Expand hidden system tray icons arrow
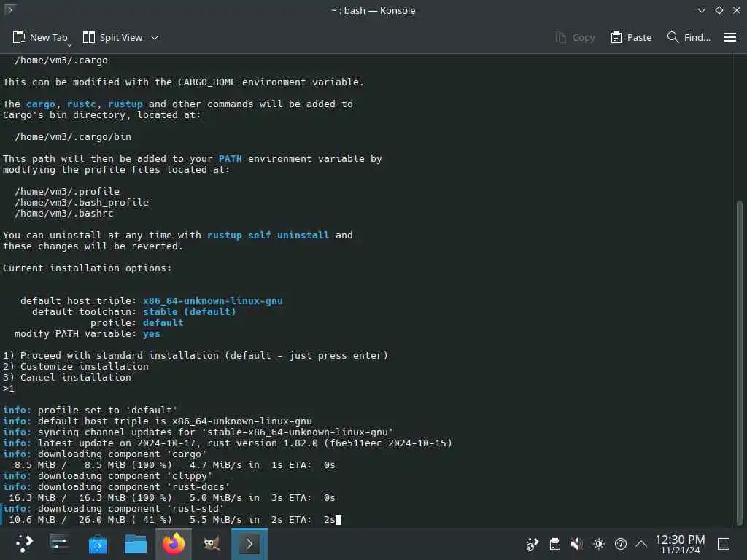 [641, 544]
